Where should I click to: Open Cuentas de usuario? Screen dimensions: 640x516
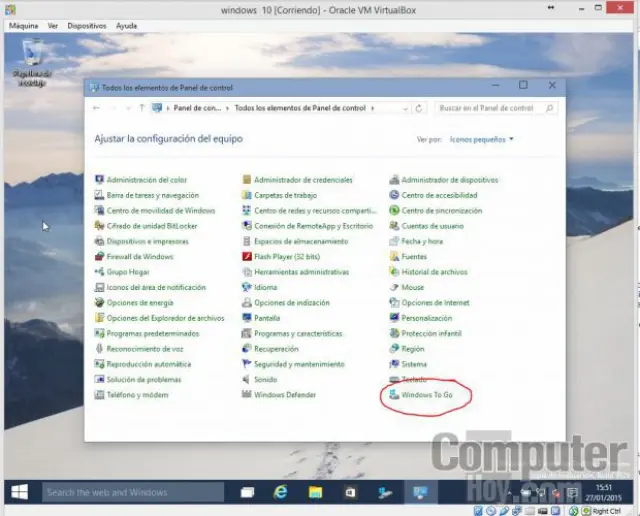click(x=433, y=226)
